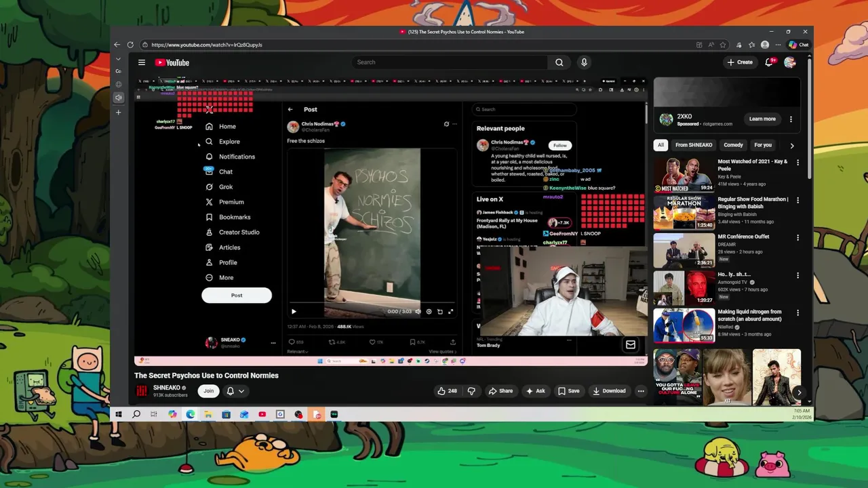Open the Windows Start menu
The height and width of the screenshot is (488, 868).
coord(118,414)
